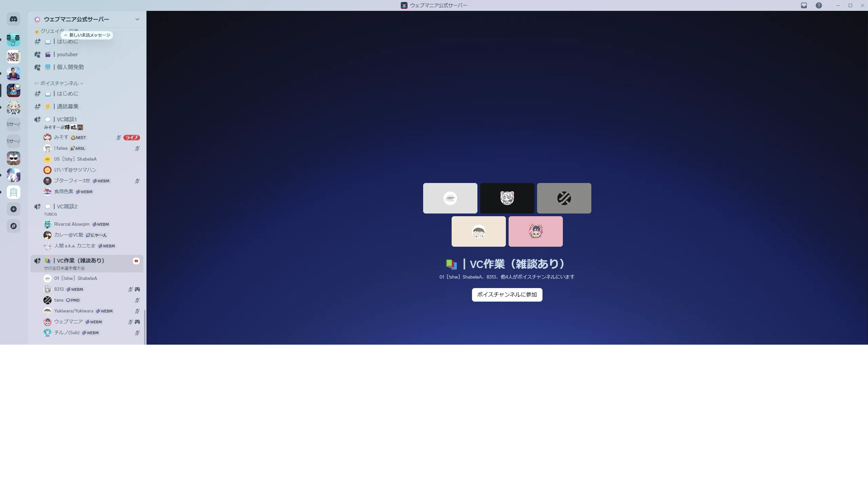Click the pink participant tile thumbnail
This screenshot has width=868, height=488.
535,231
